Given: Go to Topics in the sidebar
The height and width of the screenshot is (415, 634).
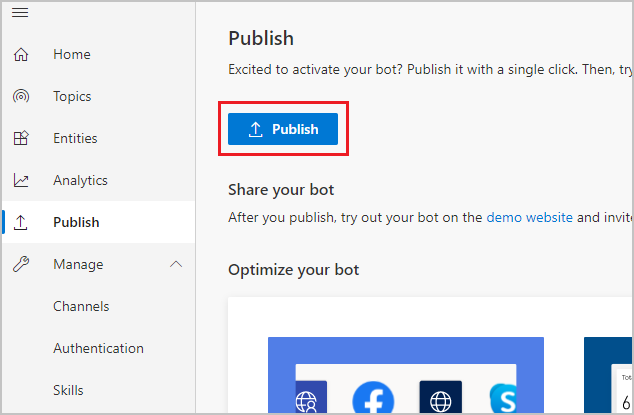Looking at the screenshot, I should [72, 97].
